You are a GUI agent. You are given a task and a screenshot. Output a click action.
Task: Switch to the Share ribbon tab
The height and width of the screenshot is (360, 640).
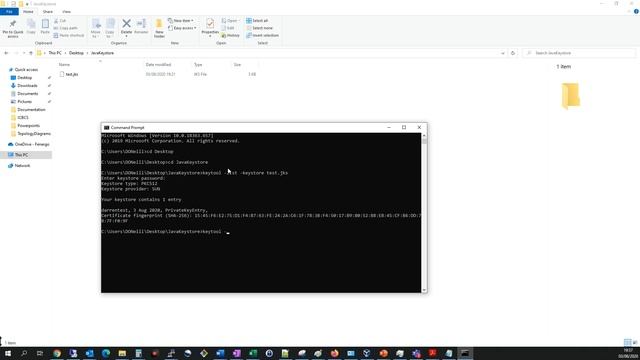pyautogui.click(x=48, y=12)
